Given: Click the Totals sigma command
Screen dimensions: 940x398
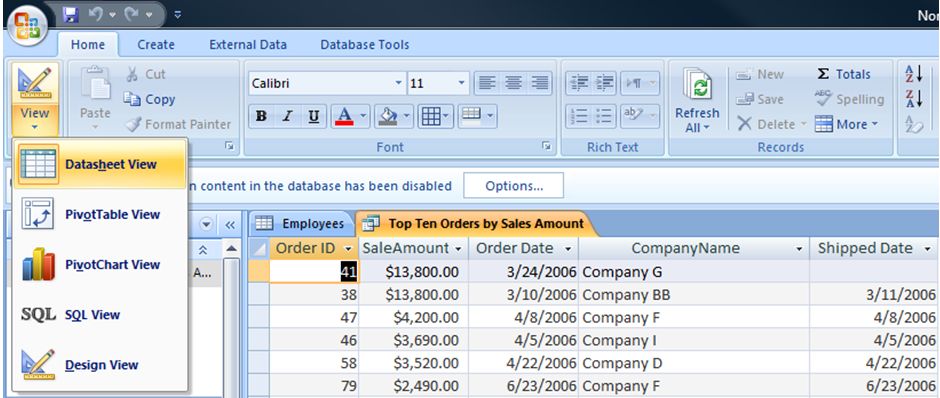Looking at the screenshot, I should click(844, 74).
